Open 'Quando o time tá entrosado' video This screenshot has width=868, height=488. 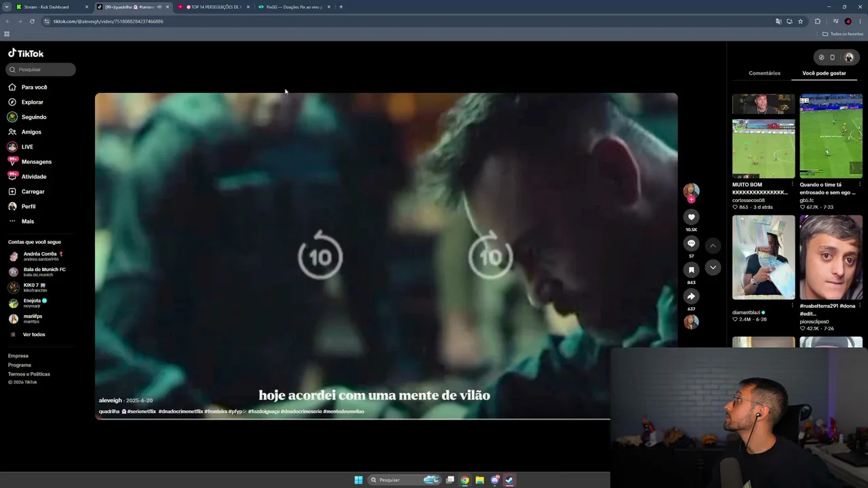[831, 136]
